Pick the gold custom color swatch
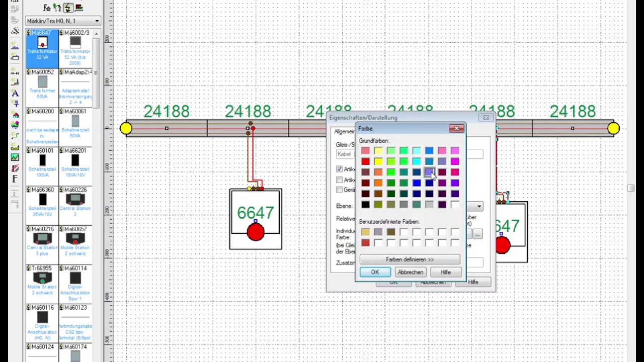The image size is (644, 362). click(x=365, y=232)
